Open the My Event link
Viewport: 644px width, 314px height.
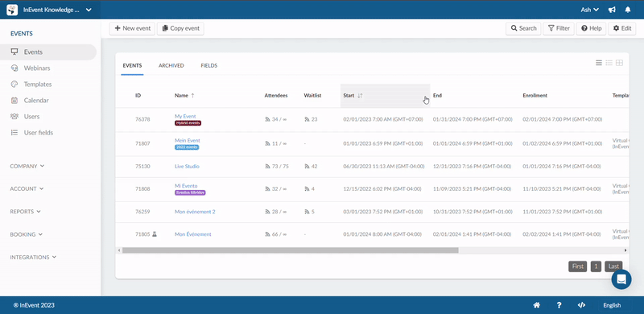185,116
